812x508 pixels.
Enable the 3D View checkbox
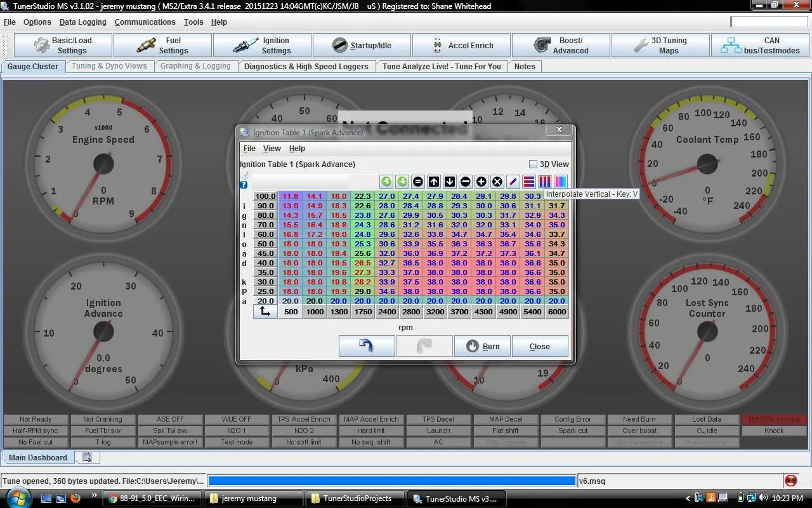coord(533,164)
